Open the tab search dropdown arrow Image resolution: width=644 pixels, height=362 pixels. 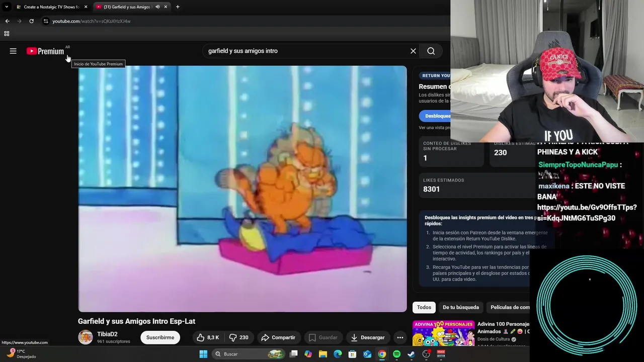click(x=7, y=7)
